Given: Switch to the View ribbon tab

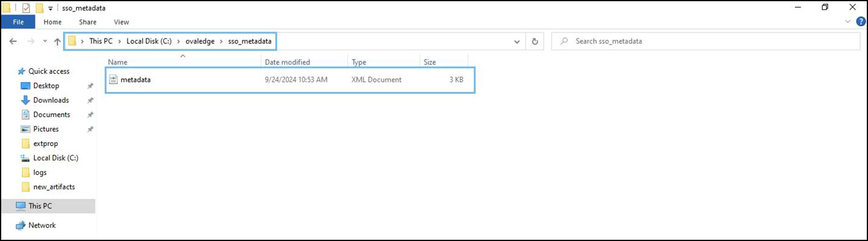Looking at the screenshot, I should point(121,22).
